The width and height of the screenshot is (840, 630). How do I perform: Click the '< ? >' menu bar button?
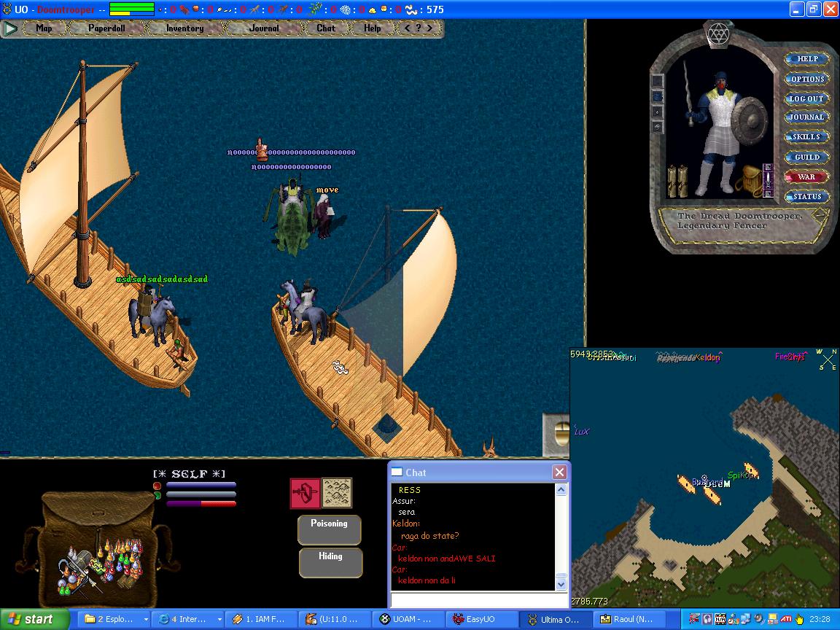pos(419,28)
